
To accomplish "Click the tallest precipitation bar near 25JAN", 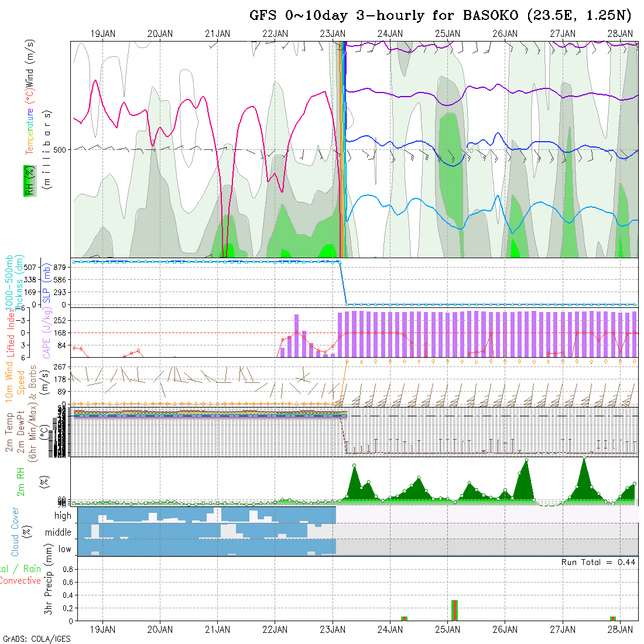I will [454, 610].
